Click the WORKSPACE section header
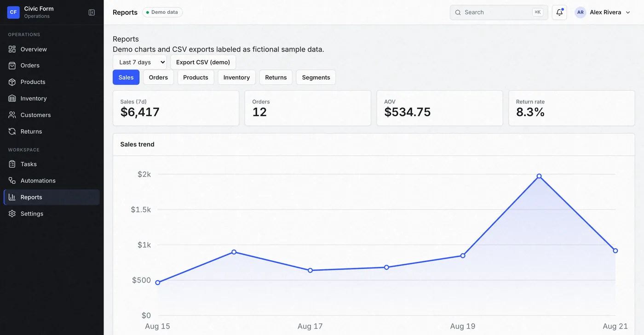 23,150
